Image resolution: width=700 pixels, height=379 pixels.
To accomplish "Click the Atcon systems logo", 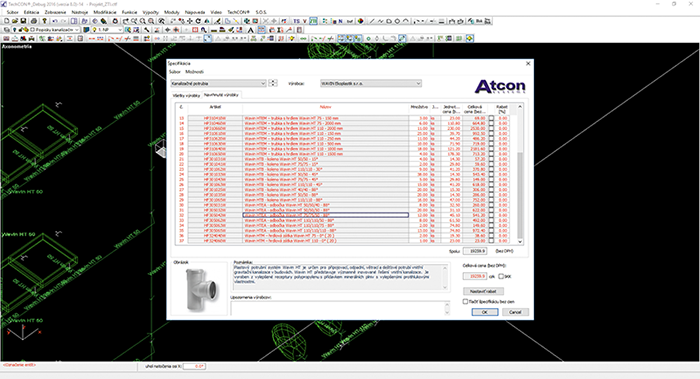I will pos(500,86).
